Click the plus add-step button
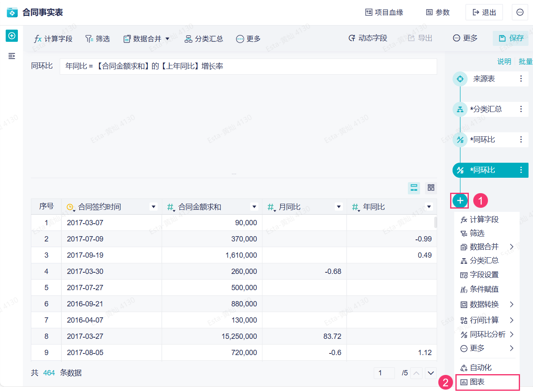This screenshot has height=392, width=533. pos(460,200)
